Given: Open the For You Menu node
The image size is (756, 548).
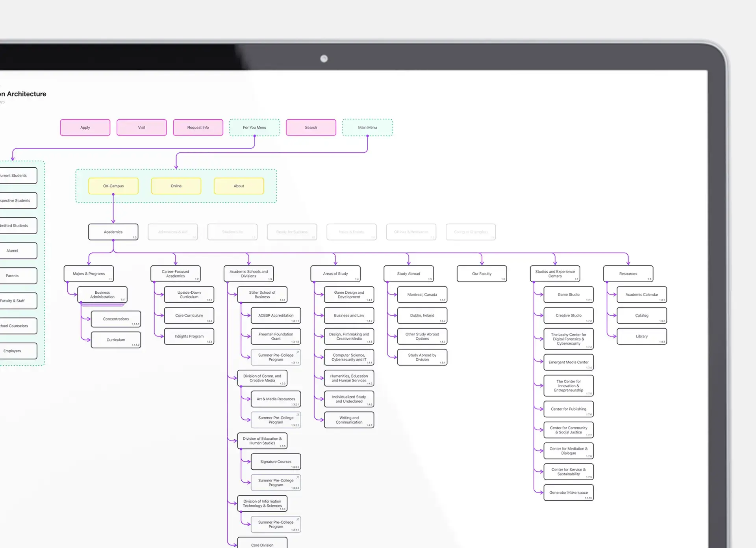Looking at the screenshot, I should (x=254, y=128).
